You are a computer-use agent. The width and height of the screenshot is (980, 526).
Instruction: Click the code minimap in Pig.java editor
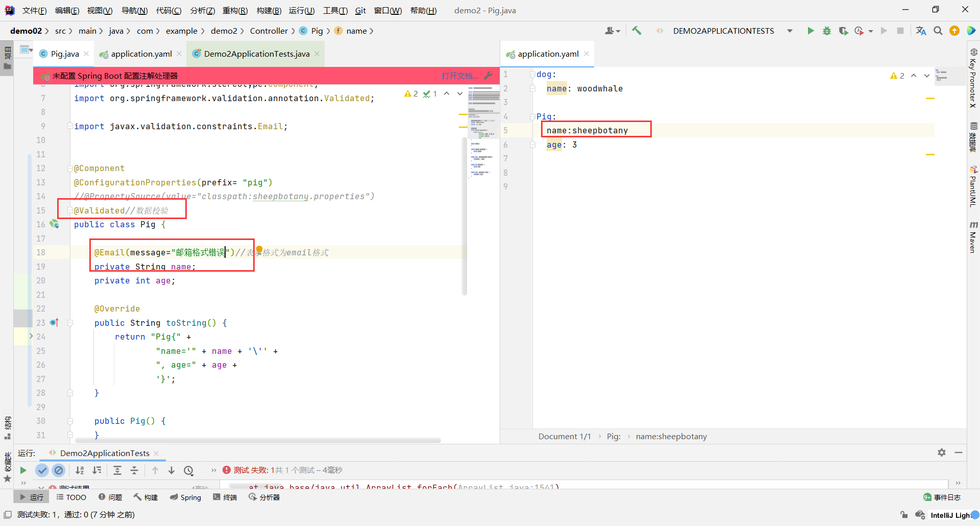(484, 132)
